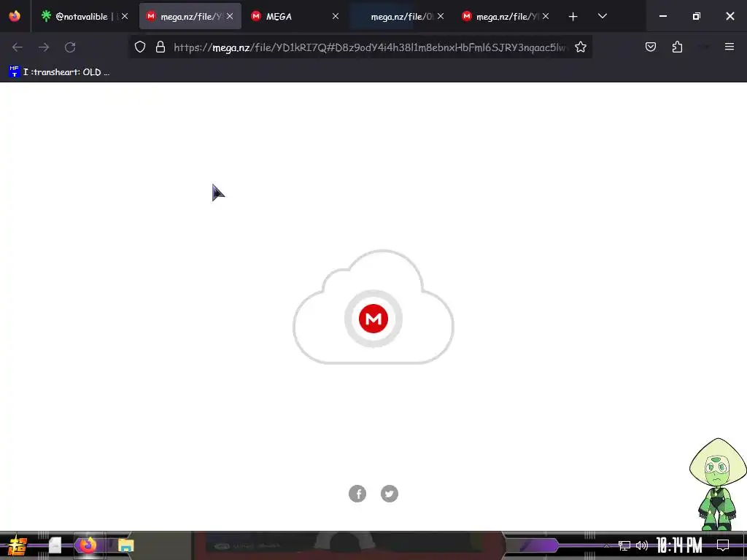This screenshot has height=560, width=747.
Task: Reload the current page
Action: pyautogui.click(x=70, y=47)
